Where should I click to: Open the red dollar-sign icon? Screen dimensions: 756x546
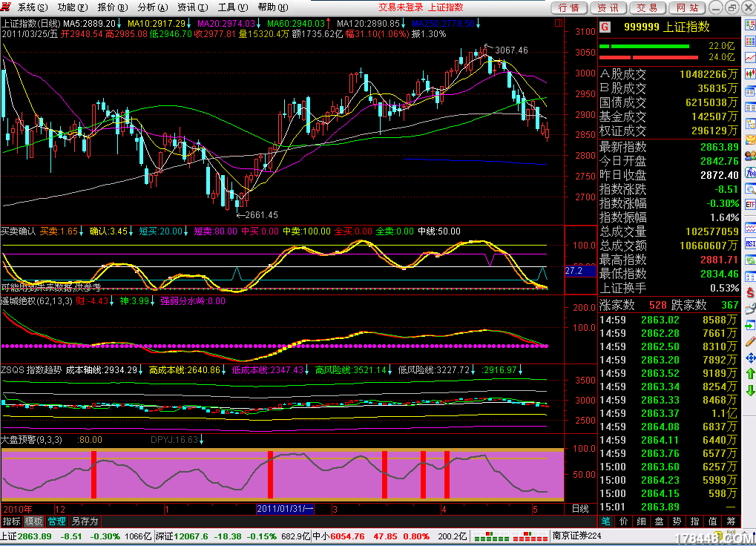pos(750,292)
